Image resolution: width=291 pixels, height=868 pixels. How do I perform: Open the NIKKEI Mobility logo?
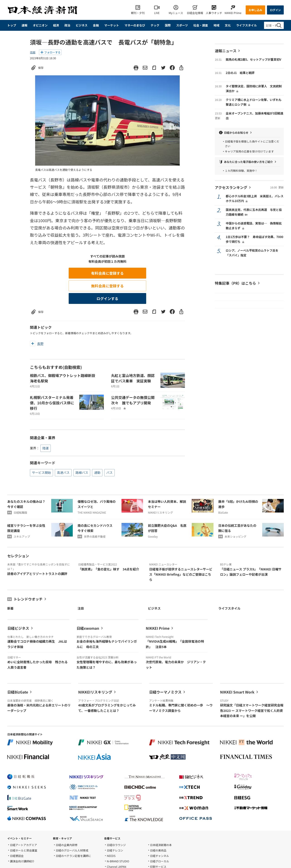pos(30,742)
